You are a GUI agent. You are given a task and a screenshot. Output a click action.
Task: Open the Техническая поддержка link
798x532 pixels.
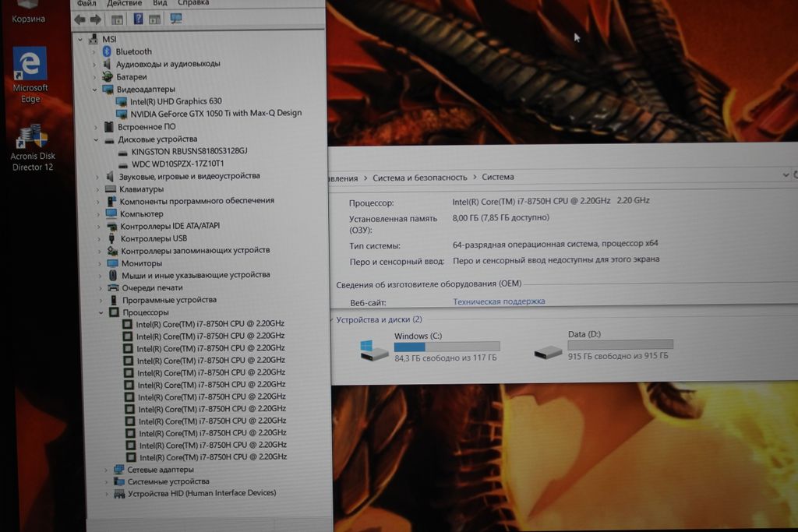[499, 301]
